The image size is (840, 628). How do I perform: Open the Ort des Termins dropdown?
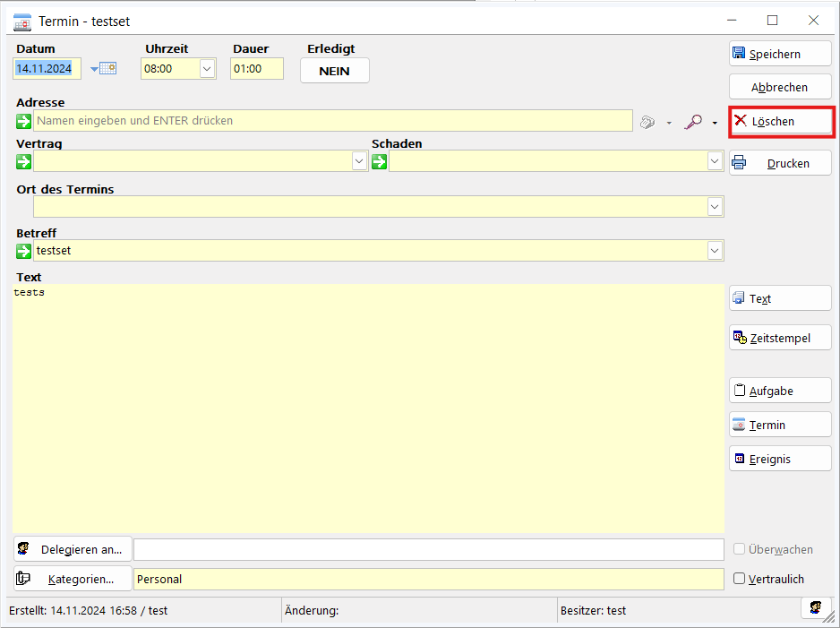[715, 207]
